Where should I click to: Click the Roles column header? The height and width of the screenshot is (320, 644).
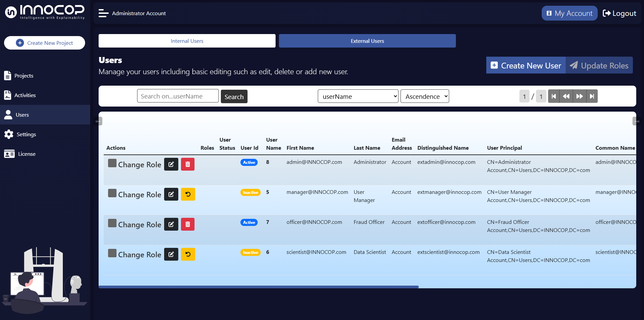coord(207,148)
